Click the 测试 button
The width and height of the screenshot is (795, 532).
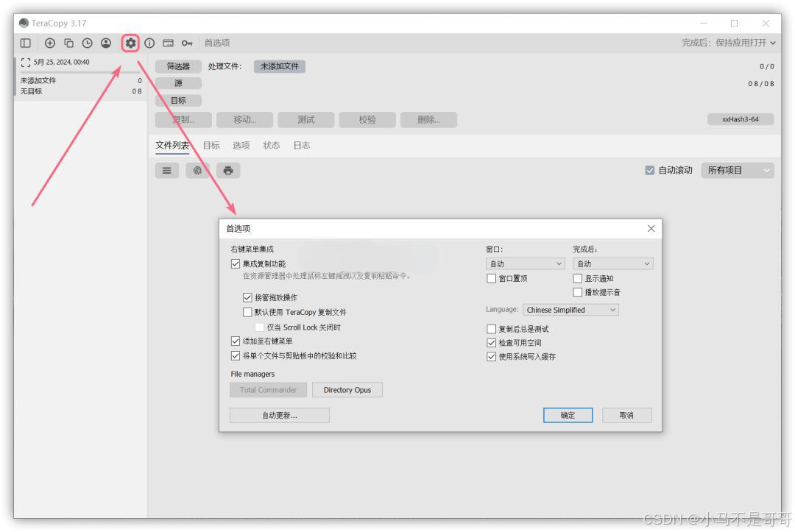click(306, 120)
